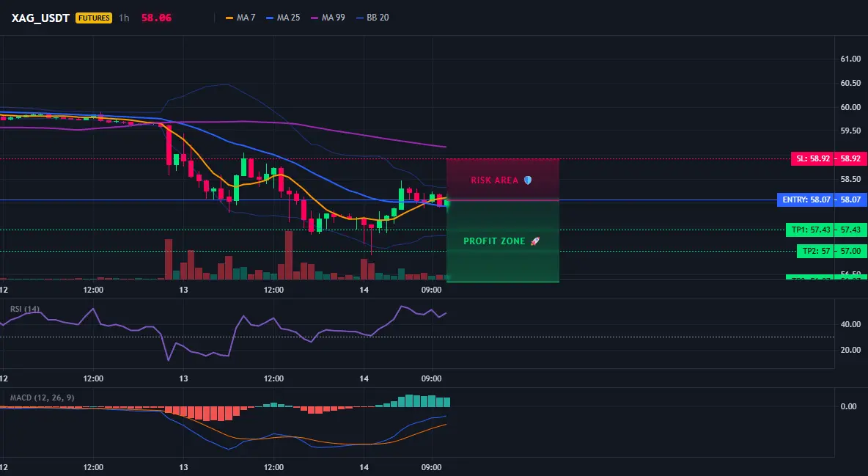The image size is (868, 476).
Task: Toggle the MA 25 legend entry
Action: (x=283, y=18)
